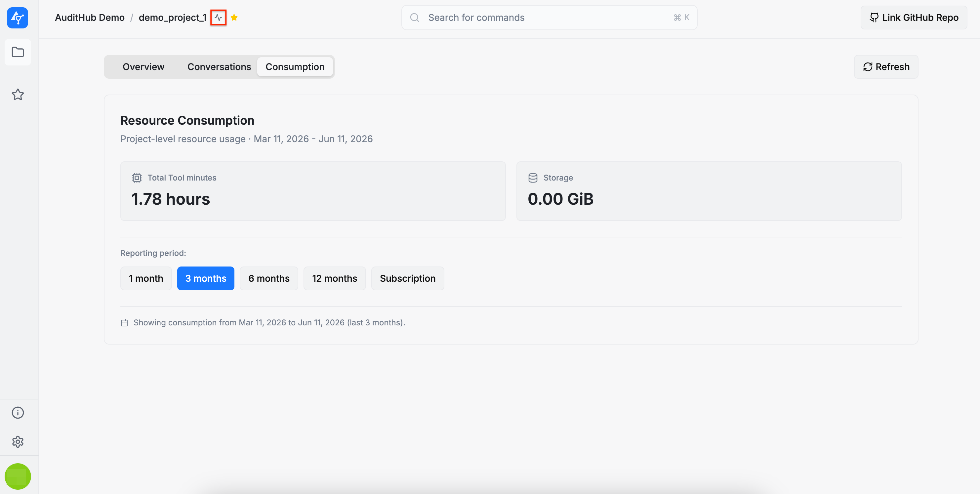The width and height of the screenshot is (980, 494).
Task: Open the projects folder sidebar icon
Action: (x=18, y=52)
